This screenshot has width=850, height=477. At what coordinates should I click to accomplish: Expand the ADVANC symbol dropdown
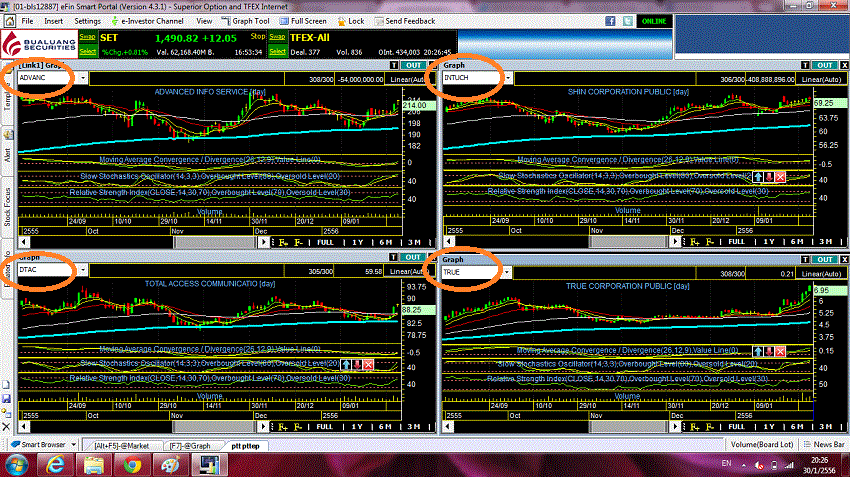tap(82, 78)
